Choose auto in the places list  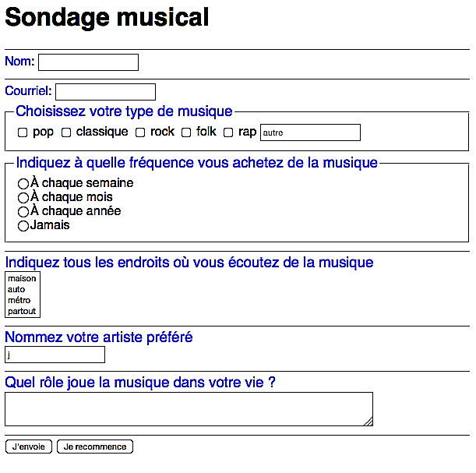[16, 289]
